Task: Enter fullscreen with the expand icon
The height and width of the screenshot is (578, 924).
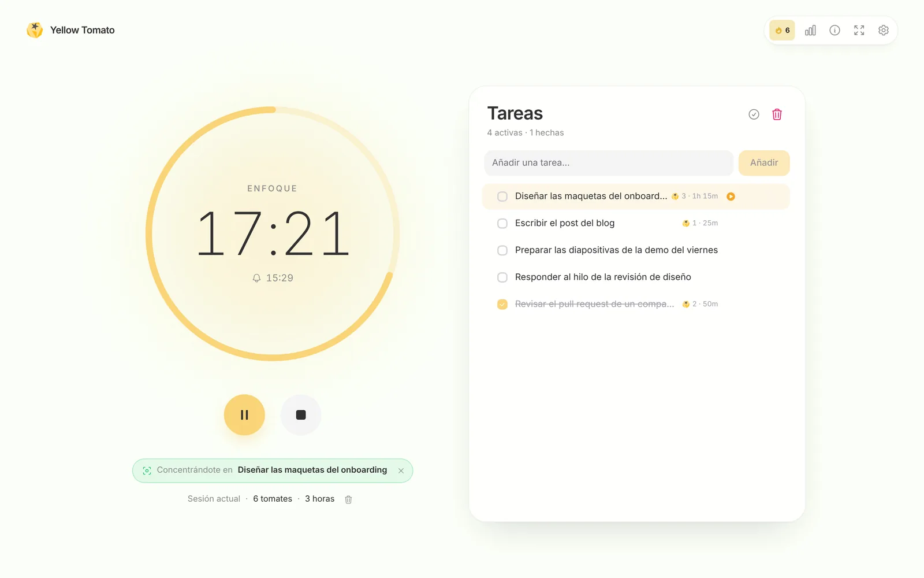Action: [x=859, y=30]
